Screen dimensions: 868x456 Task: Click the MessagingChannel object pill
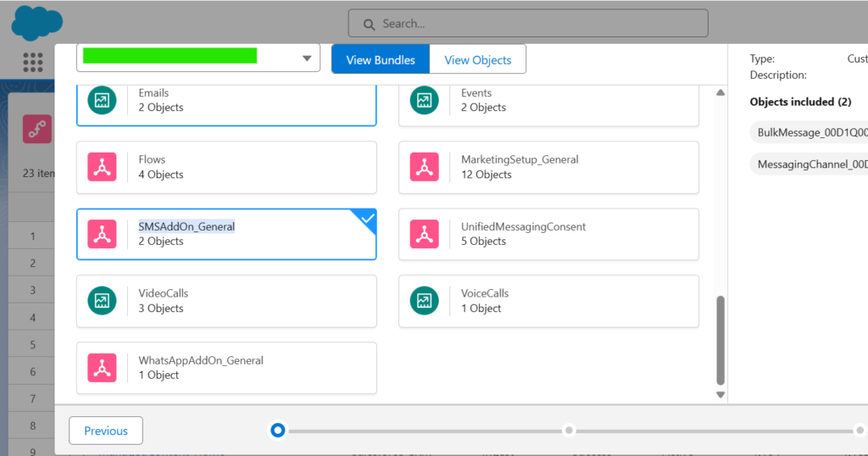tap(809, 164)
